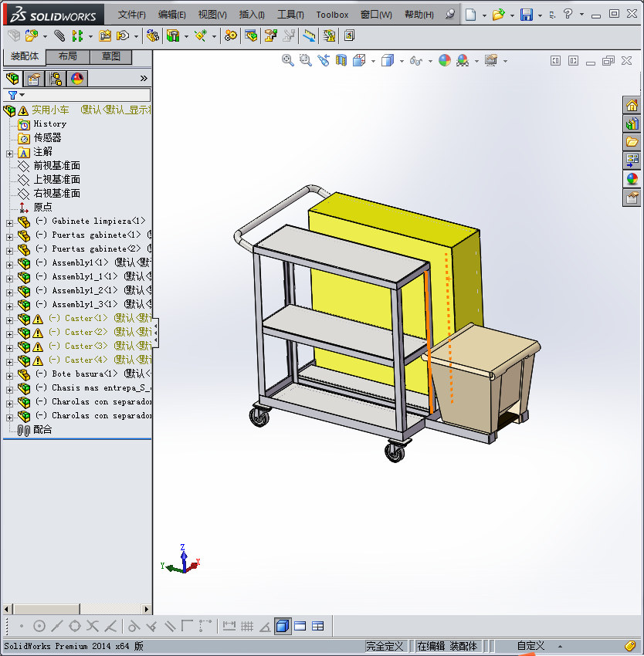Open the Toolbox menu
644x656 pixels.
click(332, 15)
